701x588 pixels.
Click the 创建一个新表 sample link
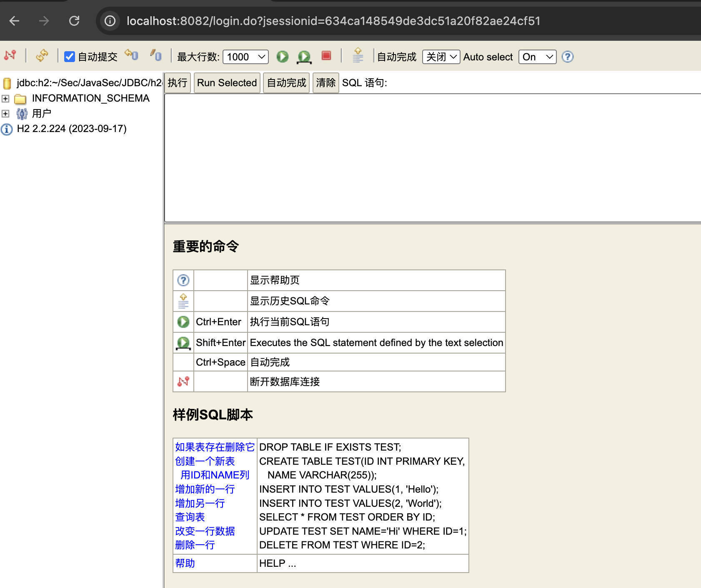coord(205,461)
